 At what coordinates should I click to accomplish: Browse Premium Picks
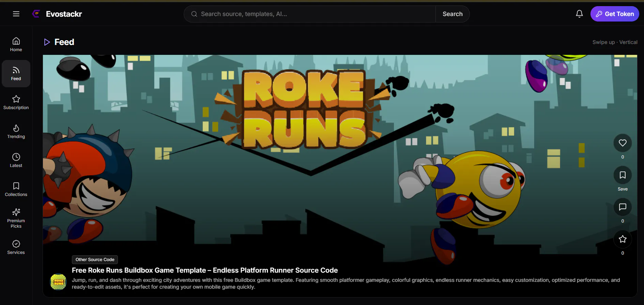tap(16, 218)
